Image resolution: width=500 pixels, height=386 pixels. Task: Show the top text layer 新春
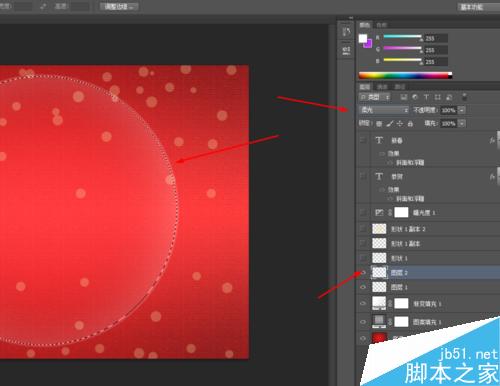click(x=363, y=140)
